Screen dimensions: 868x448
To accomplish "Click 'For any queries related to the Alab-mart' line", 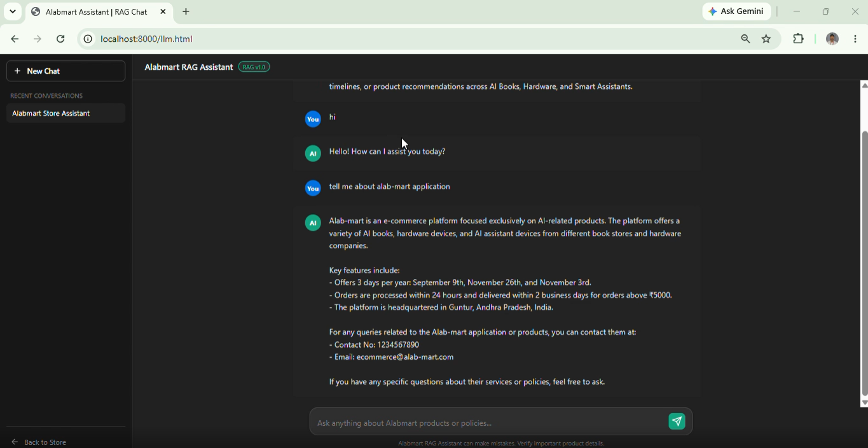I will click(x=483, y=332).
